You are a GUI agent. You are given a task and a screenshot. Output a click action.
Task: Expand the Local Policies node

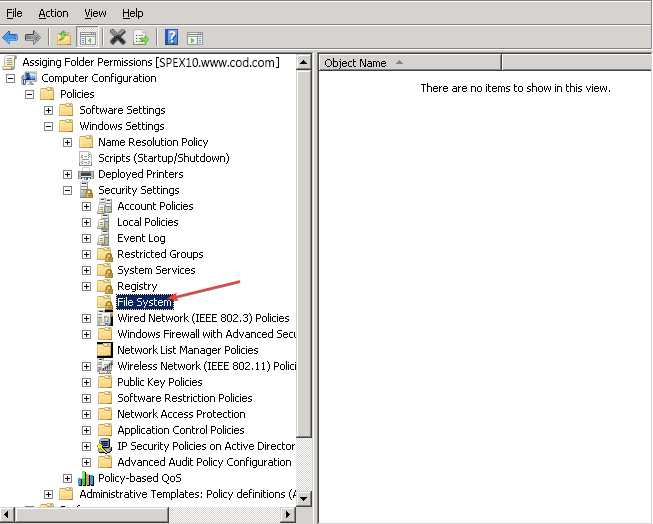tap(86, 222)
